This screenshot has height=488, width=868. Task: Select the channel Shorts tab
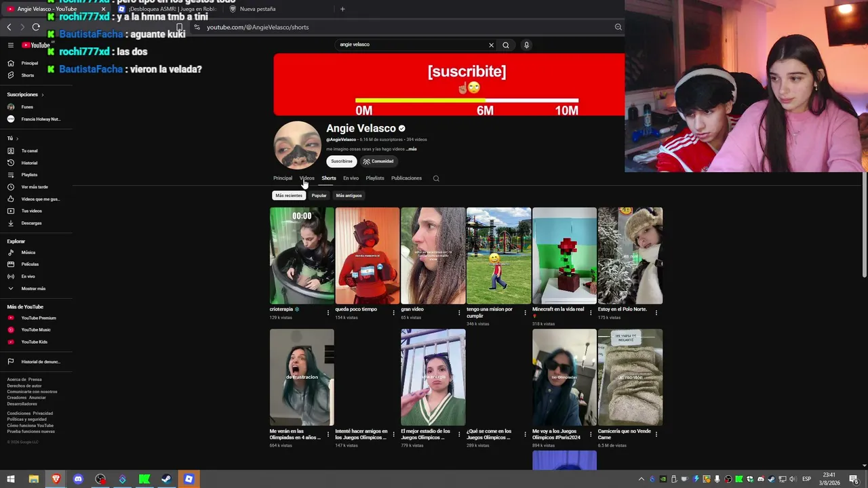[x=329, y=178]
